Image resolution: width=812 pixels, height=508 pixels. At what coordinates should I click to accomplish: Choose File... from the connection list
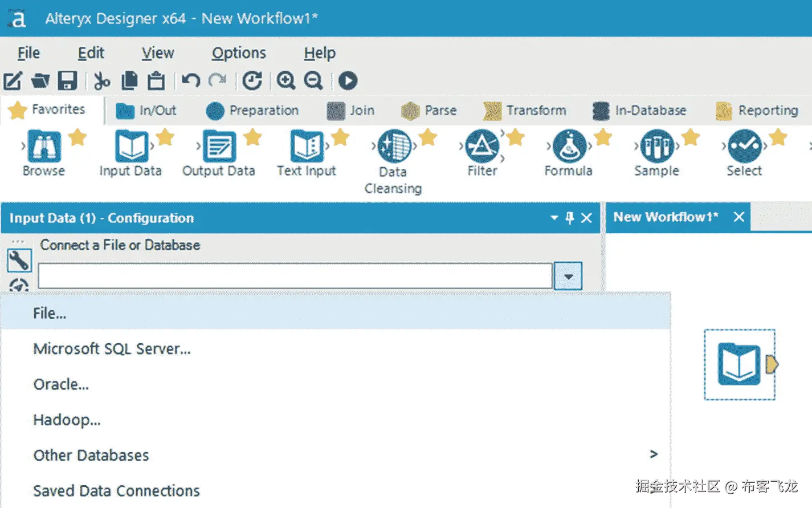tap(336, 313)
